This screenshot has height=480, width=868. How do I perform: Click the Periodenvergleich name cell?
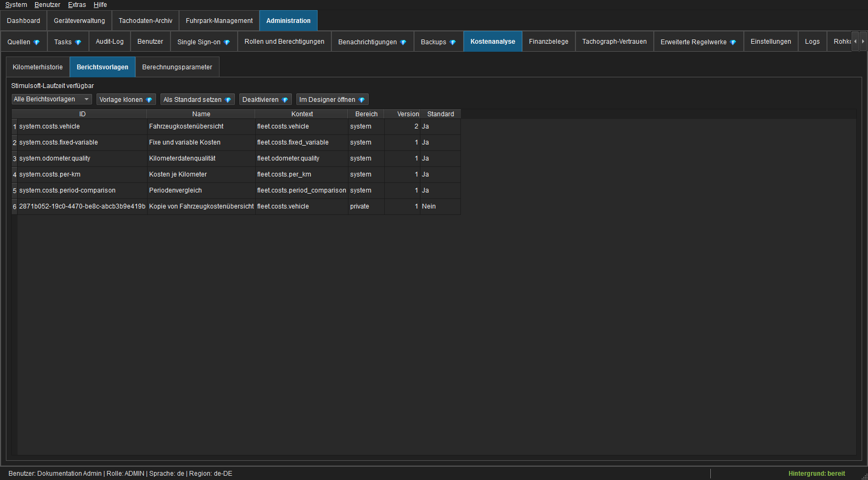[x=201, y=190]
